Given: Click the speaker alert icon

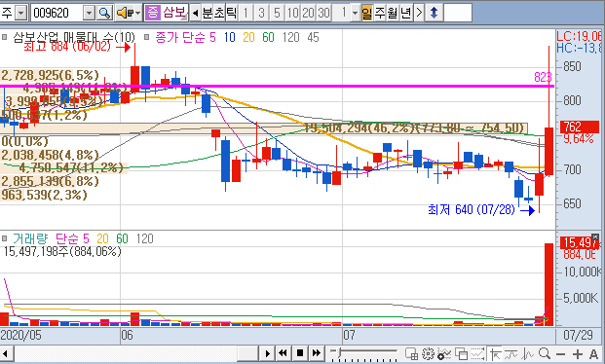Looking at the screenshot, I should click(x=125, y=13).
